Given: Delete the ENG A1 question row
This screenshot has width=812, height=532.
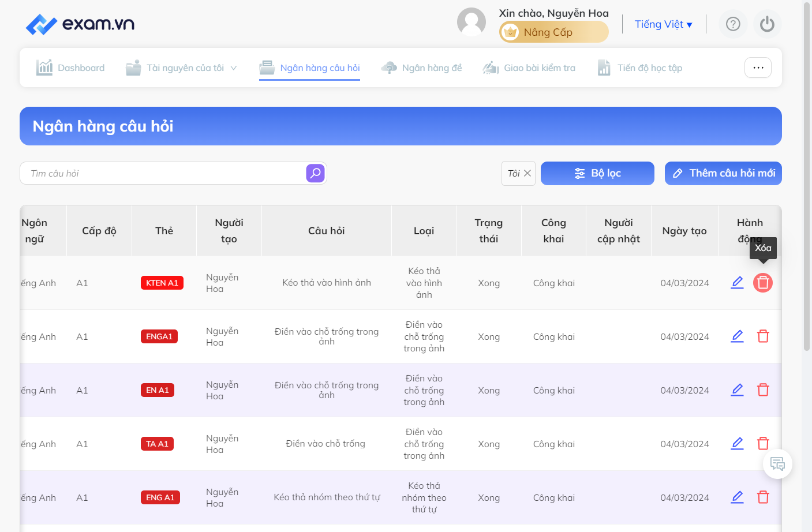Looking at the screenshot, I should click(763, 497).
